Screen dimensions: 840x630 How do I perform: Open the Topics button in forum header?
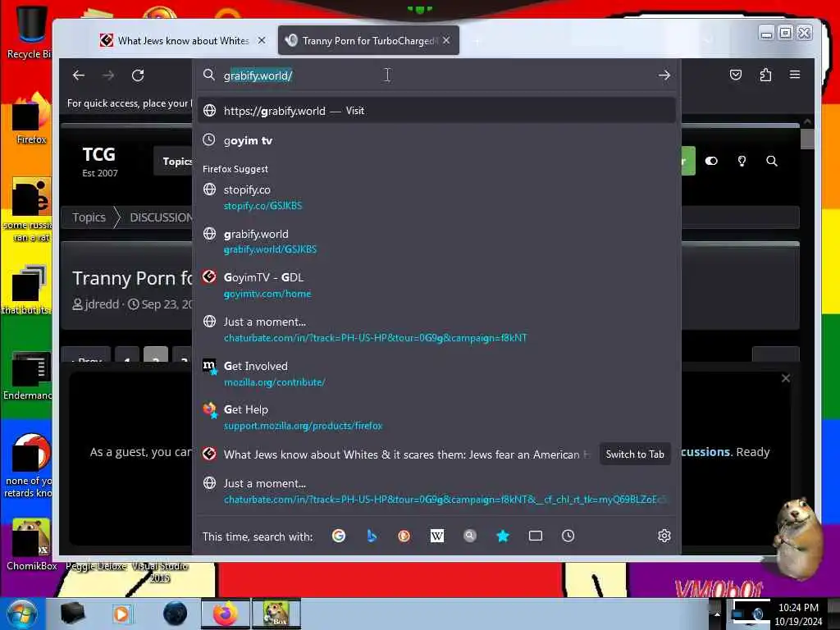174,162
